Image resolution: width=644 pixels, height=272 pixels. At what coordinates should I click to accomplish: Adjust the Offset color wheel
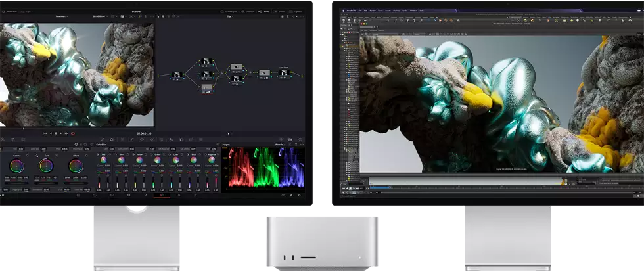76,166
